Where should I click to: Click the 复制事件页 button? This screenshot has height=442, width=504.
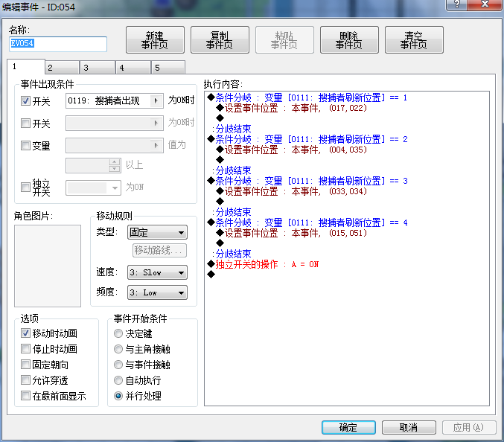tap(220, 40)
